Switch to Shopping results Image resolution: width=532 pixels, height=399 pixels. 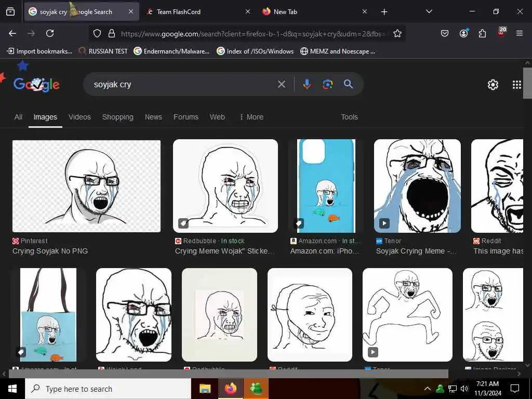118,117
